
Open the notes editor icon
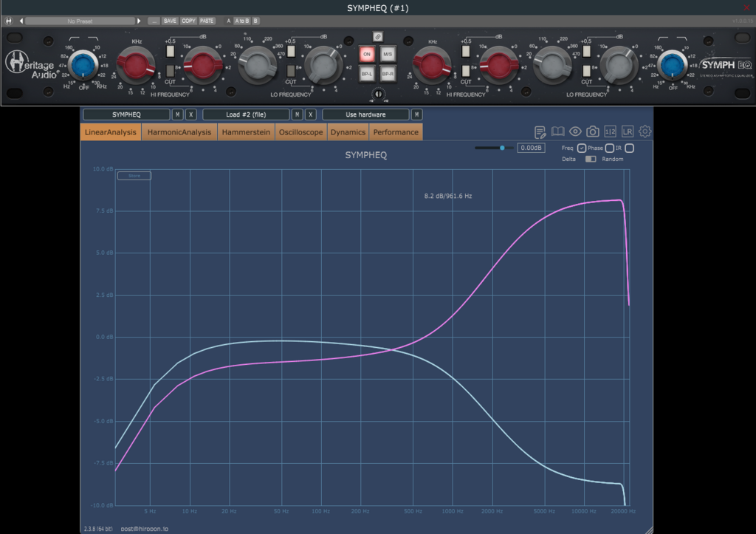coord(540,131)
